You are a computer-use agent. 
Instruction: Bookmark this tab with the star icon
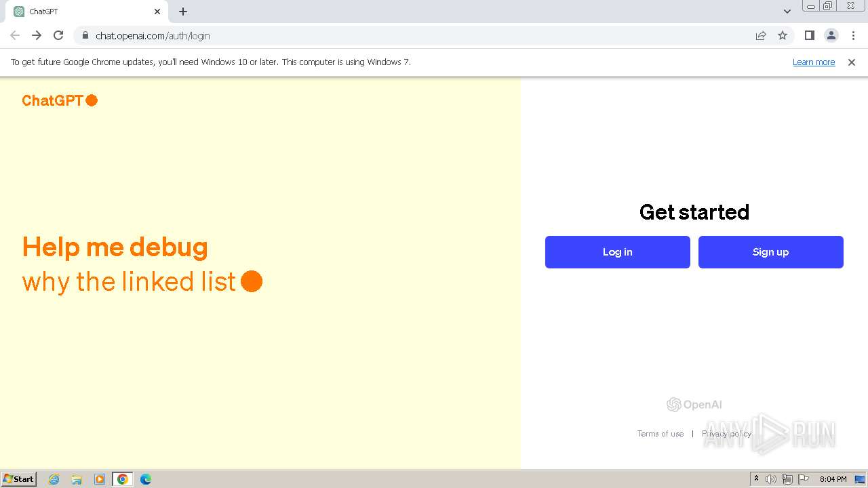783,36
